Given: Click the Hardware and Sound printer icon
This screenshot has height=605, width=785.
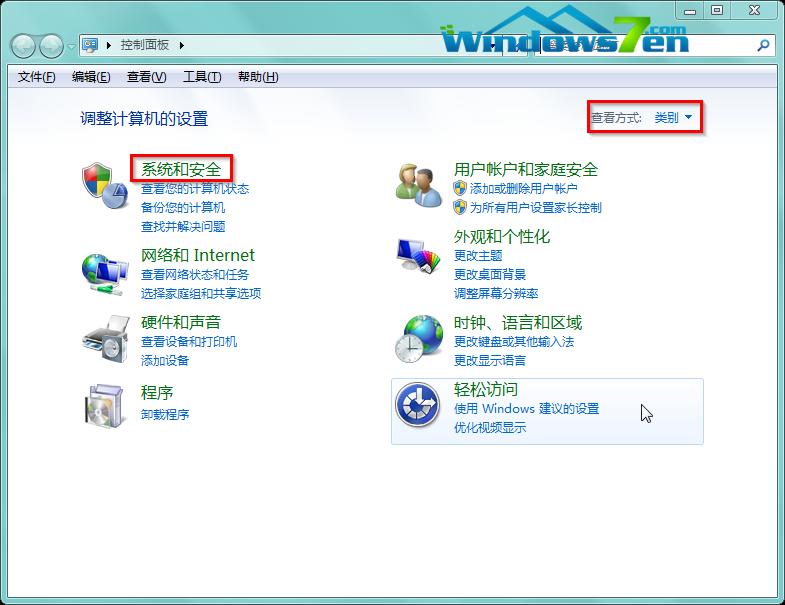Looking at the screenshot, I should point(104,339).
